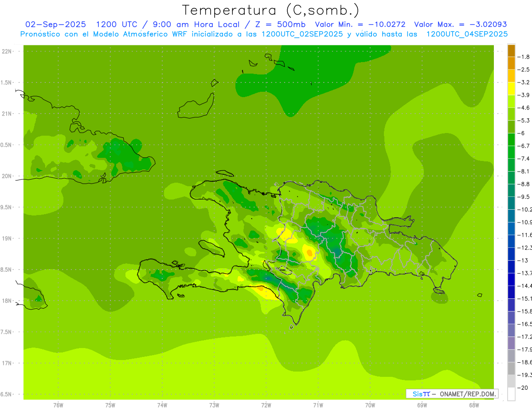Pick the purple swatch between -17.2 and -17.9
This screenshot has width=532, height=411.
(x=511, y=343)
